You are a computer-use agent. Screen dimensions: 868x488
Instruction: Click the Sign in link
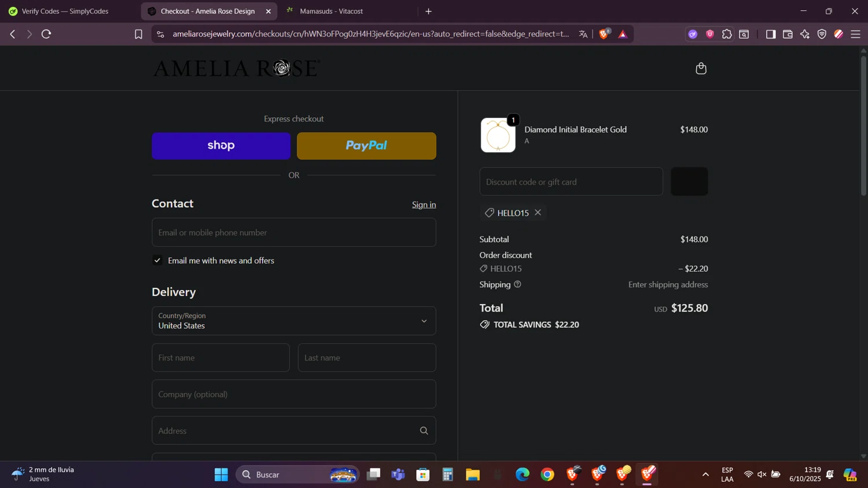coord(424,205)
